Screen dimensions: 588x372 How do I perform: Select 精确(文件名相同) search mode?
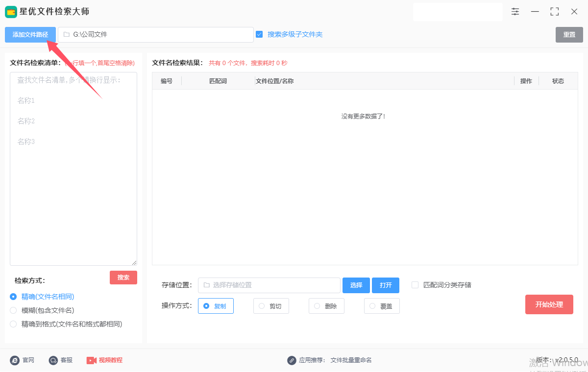pyautogui.click(x=13, y=297)
